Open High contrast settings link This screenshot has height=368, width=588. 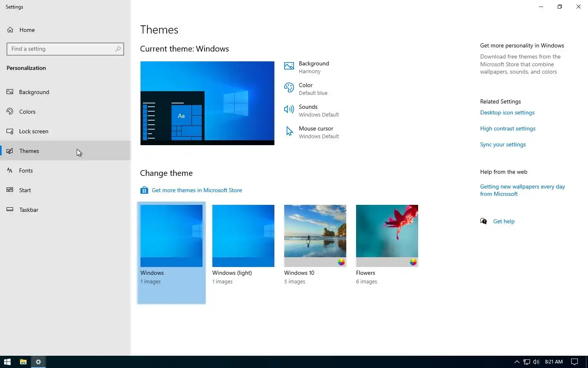[x=508, y=128]
